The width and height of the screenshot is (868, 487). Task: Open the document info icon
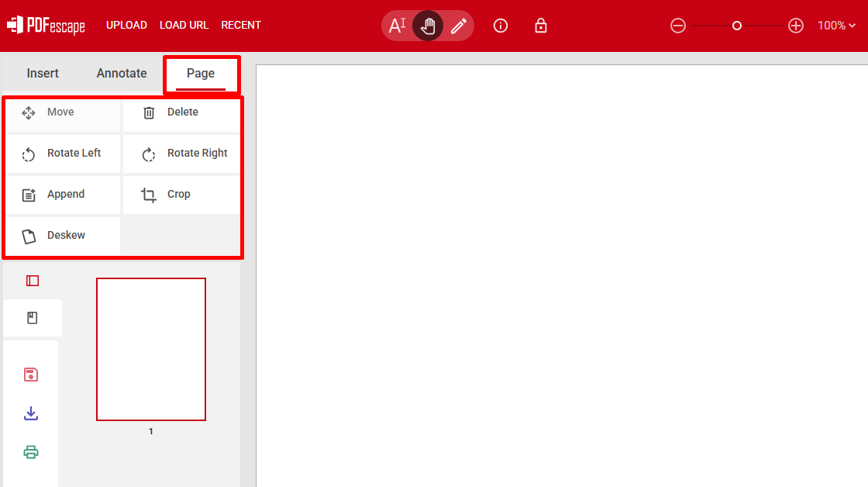[501, 26]
